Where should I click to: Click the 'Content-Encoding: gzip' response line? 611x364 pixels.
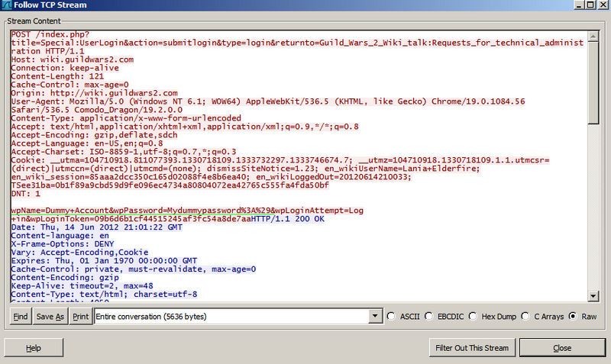(65, 278)
